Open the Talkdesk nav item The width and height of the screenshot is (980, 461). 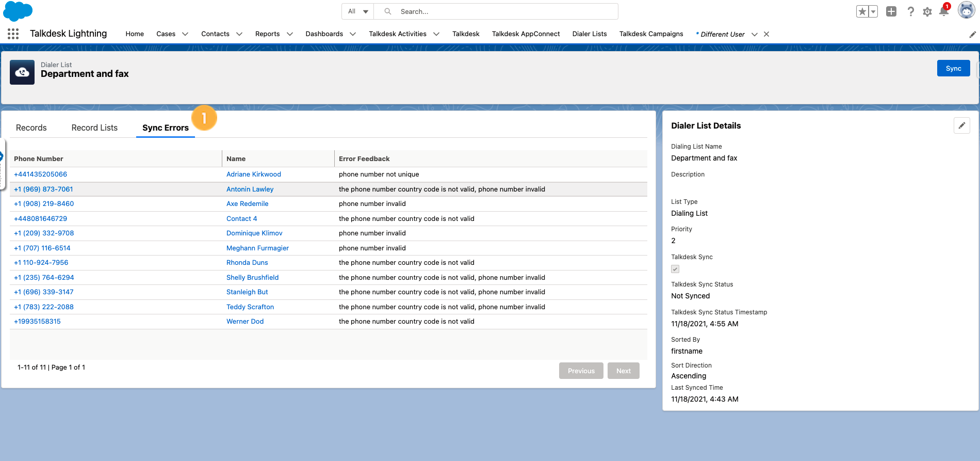(466, 34)
